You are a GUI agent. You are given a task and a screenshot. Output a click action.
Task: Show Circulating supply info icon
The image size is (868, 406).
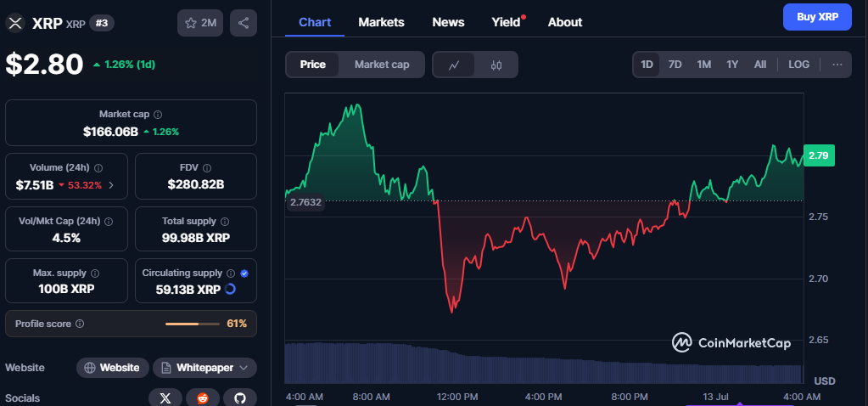click(231, 273)
